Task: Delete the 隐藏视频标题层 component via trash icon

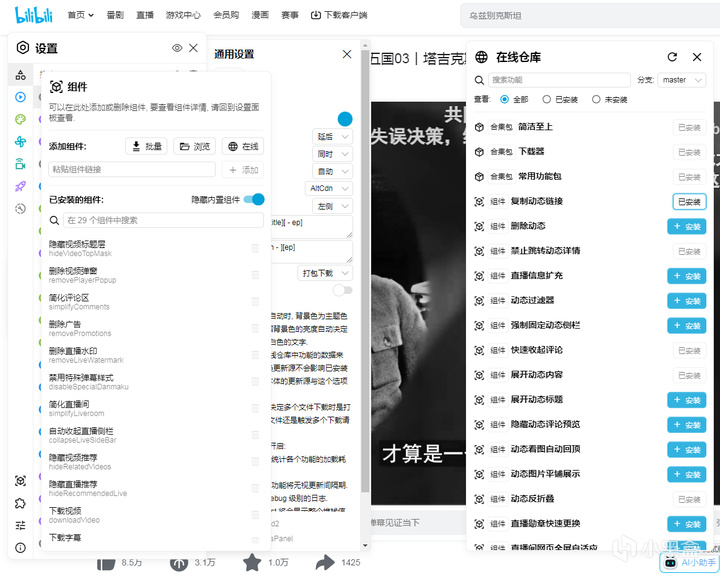Action: pyautogui.click(x=255, y=248)
